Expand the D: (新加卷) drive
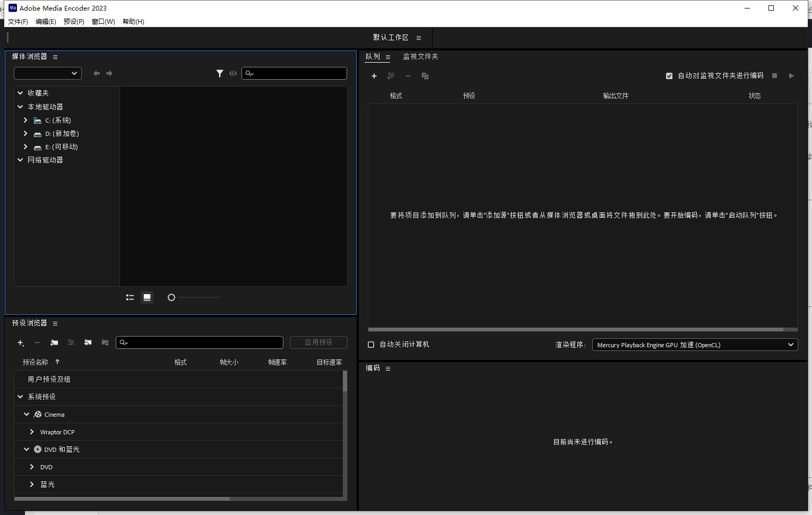Screen dimensions: 812x515 (x=25, y=134)
